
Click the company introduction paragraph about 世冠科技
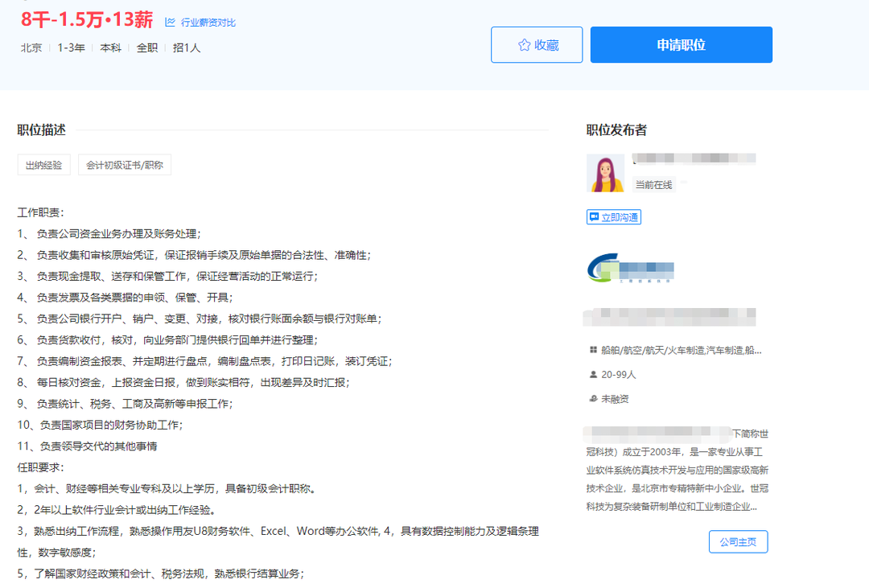click(677, 470)
